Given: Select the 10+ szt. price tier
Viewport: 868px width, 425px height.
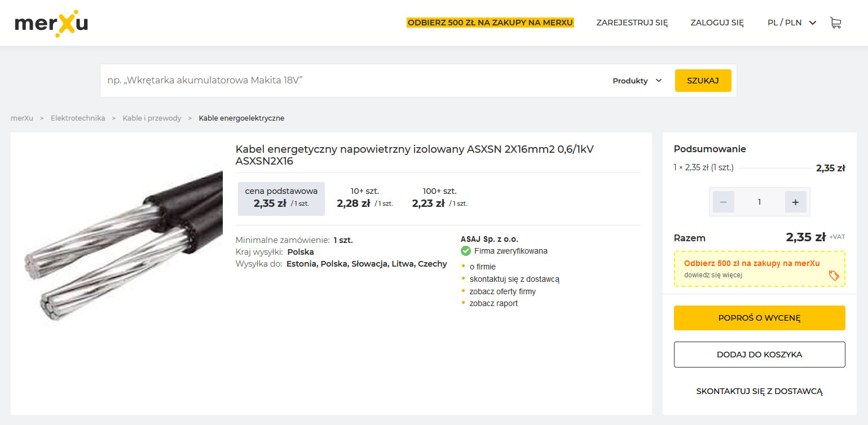Looking at the screenshot, I should (x=364, y=198).
